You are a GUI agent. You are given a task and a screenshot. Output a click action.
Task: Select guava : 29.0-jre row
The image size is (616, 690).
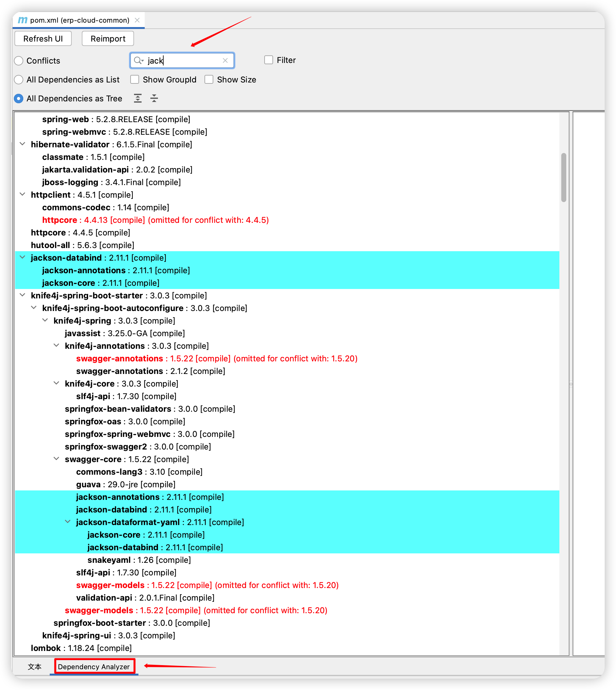coord(126,484)
